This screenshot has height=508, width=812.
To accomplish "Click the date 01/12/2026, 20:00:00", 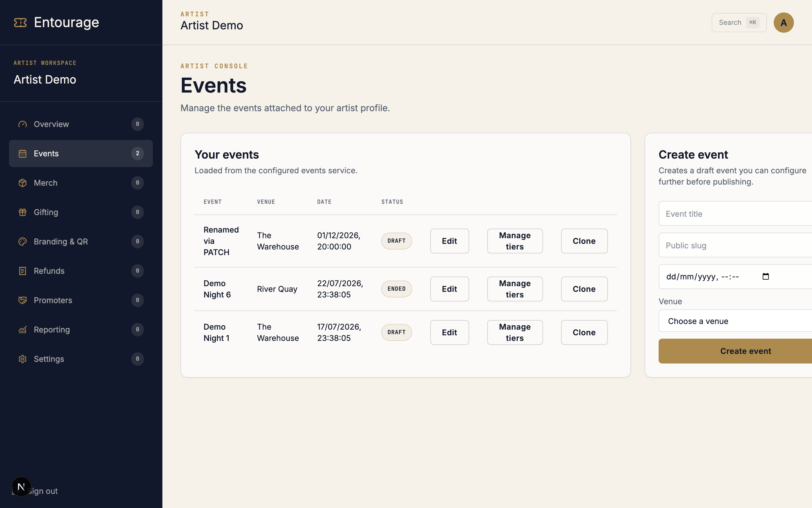I will click(339, 241).
